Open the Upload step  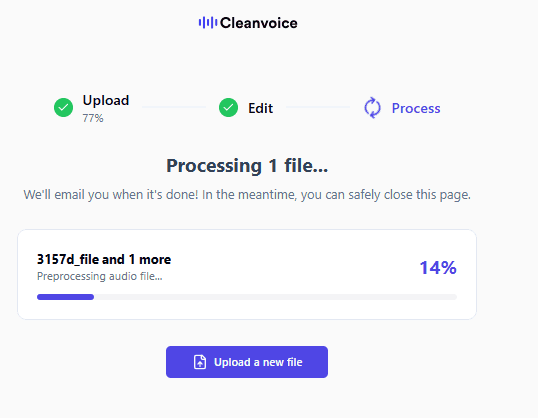(106, 101)
